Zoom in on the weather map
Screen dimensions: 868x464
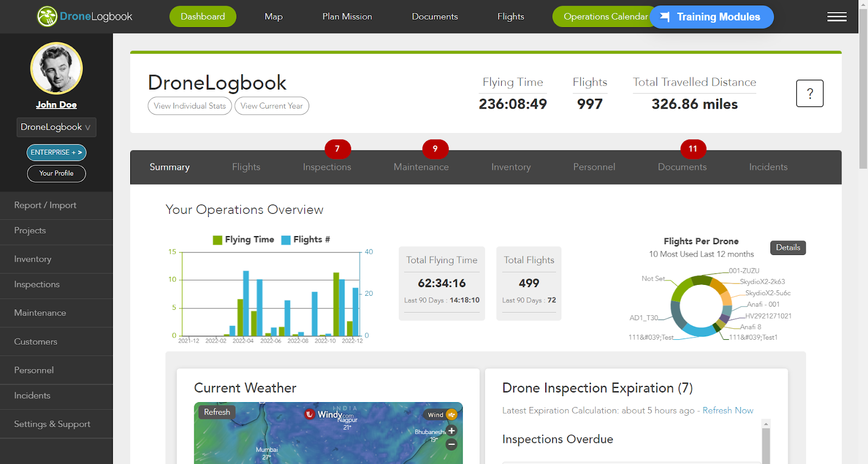click(x=451, y=431)
